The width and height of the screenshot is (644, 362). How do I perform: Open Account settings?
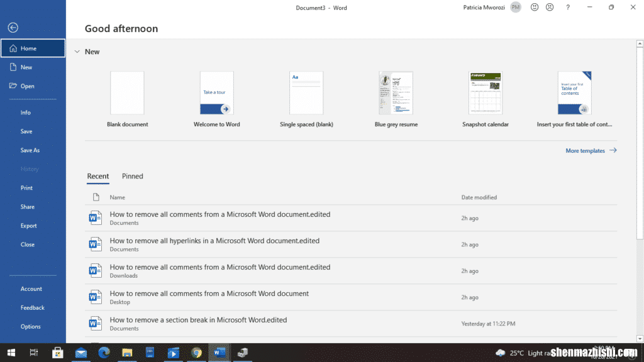coord(31,289)
